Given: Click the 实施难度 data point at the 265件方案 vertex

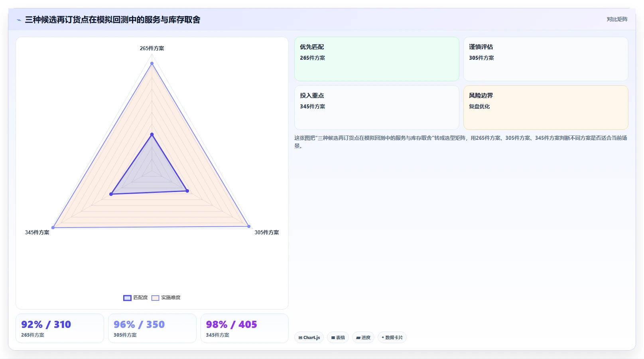Looking at the screenshot, I should pyautogui.click(x=152, y=63).
